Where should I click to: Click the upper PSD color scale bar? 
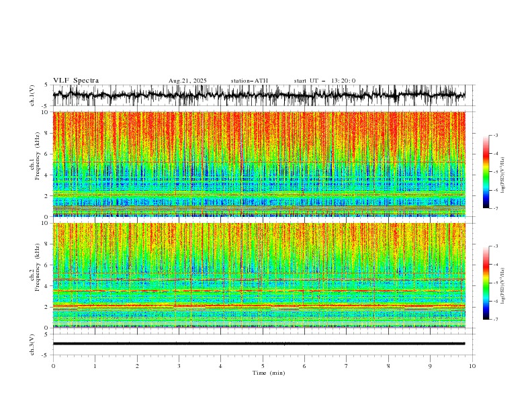click(486, 172)
